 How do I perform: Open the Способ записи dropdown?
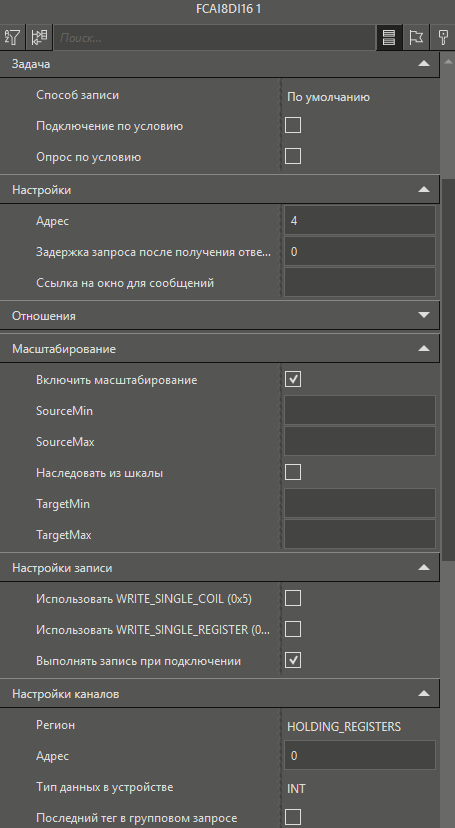coord(360,97)
